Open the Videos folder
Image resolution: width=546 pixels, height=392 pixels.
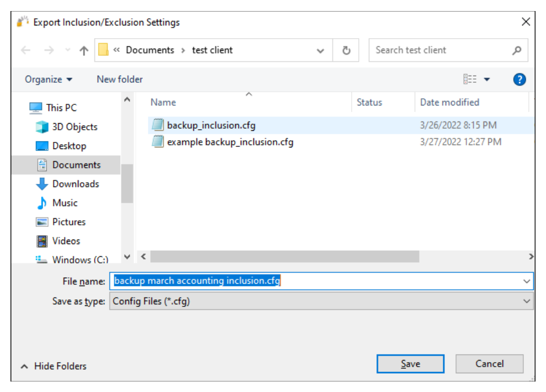tap(66, 241)
